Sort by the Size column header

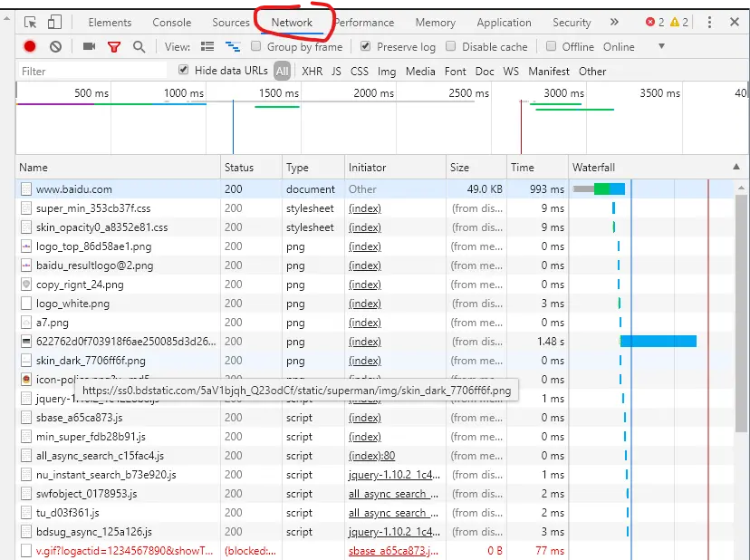[476, 168]
